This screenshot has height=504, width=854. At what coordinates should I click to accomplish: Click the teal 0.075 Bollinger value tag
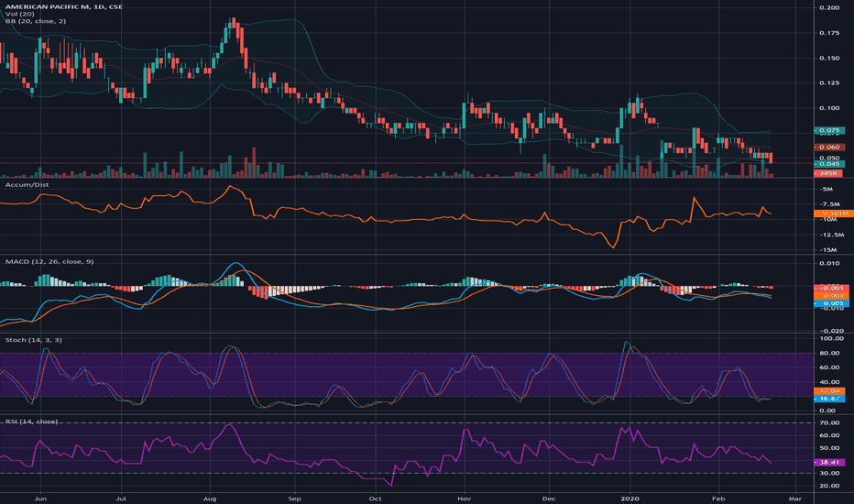point(829,130)
